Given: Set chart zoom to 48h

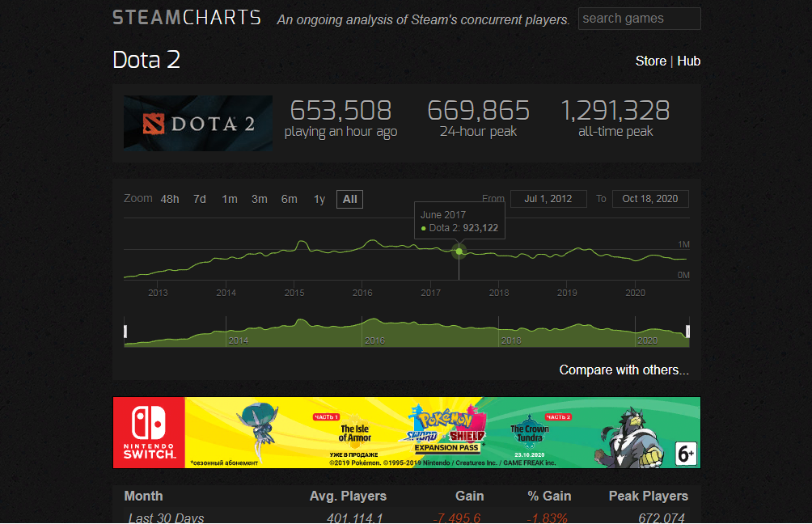Looking at the screenshot, I should click(x=169, y=200).
